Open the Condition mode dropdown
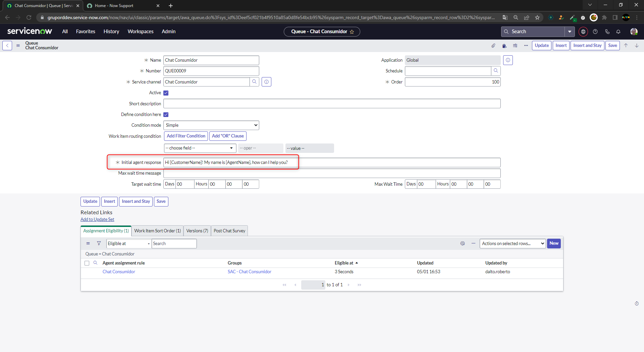644x352 pixels. click(211, 125)
